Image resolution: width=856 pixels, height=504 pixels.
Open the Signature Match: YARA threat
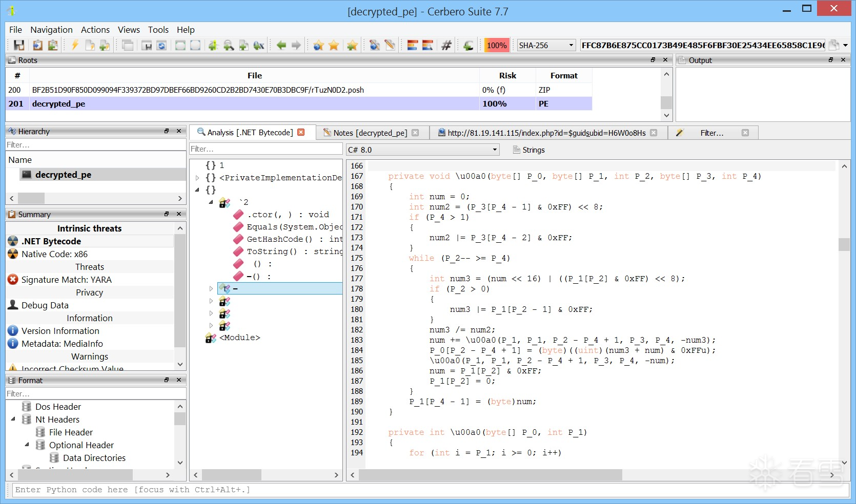click(66, 280)
